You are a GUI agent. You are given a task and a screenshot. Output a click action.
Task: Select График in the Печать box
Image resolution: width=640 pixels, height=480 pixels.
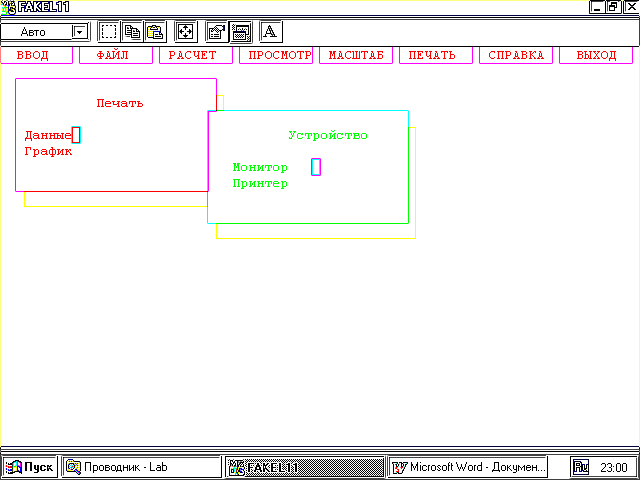(x=48, y=152)
